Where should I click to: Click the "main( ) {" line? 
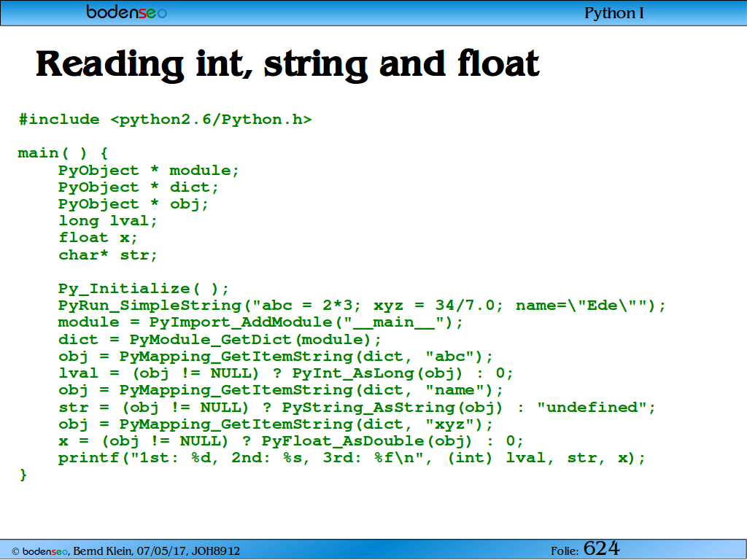click(63, 153)
